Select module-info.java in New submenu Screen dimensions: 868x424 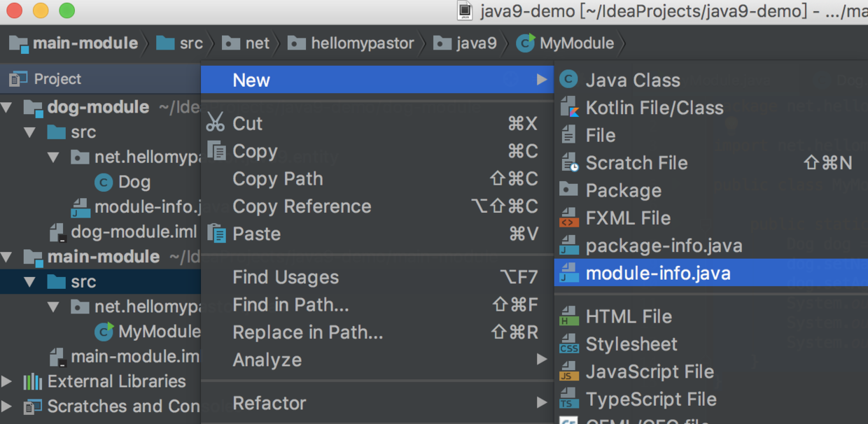657,273
